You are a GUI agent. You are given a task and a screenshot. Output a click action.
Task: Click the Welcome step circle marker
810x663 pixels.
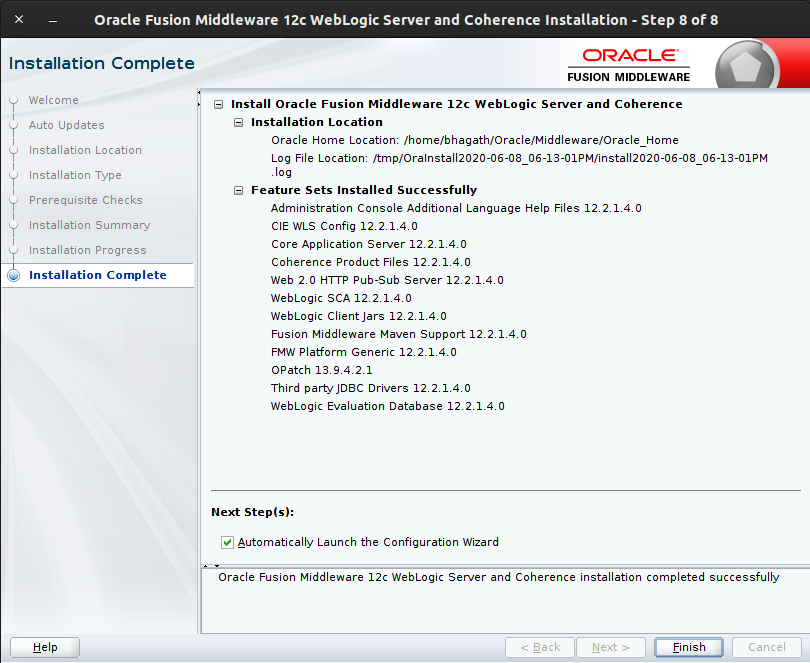click(x=14, y=100)
